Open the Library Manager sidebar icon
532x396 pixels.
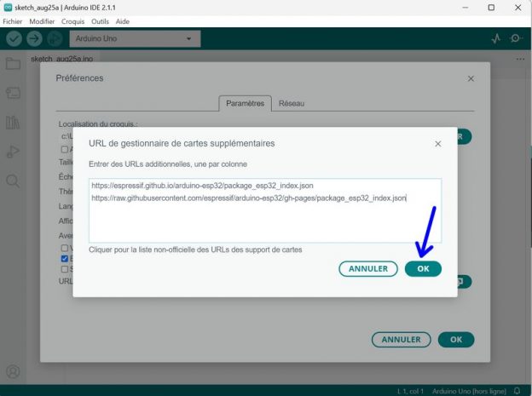13,123
